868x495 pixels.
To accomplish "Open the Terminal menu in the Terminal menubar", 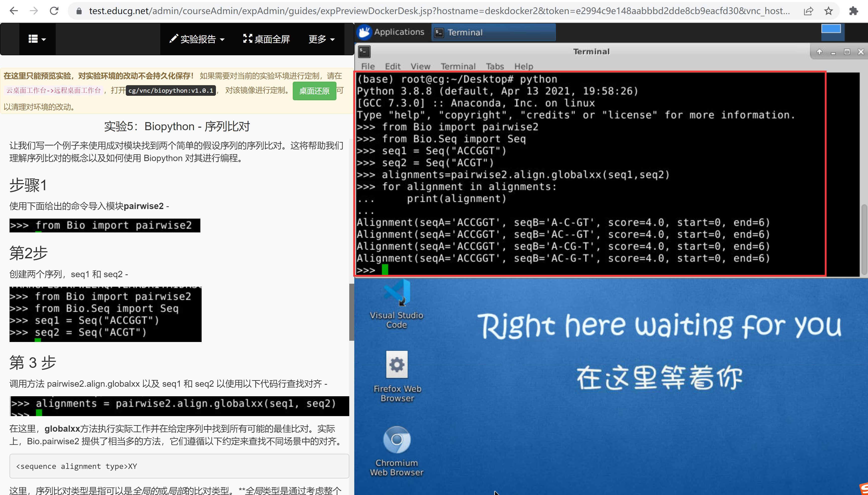I will coord(458,66).
